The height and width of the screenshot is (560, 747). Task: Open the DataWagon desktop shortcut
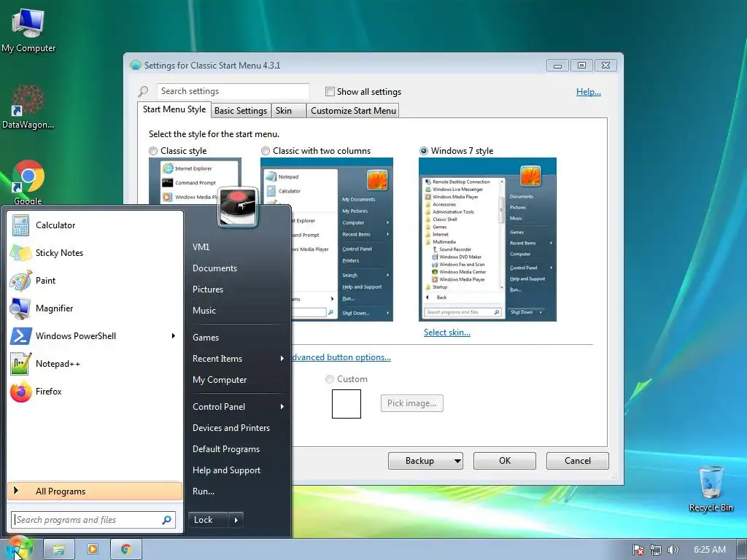tap(28, 106)
